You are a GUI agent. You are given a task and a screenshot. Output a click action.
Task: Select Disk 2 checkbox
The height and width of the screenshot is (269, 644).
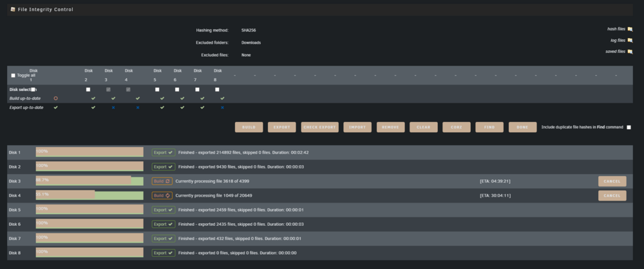pos(88,89)
